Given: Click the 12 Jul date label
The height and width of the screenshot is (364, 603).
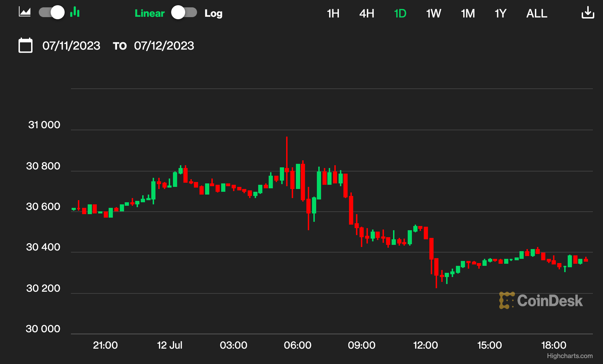Looking at the screenshot, I should pos(169,345).
